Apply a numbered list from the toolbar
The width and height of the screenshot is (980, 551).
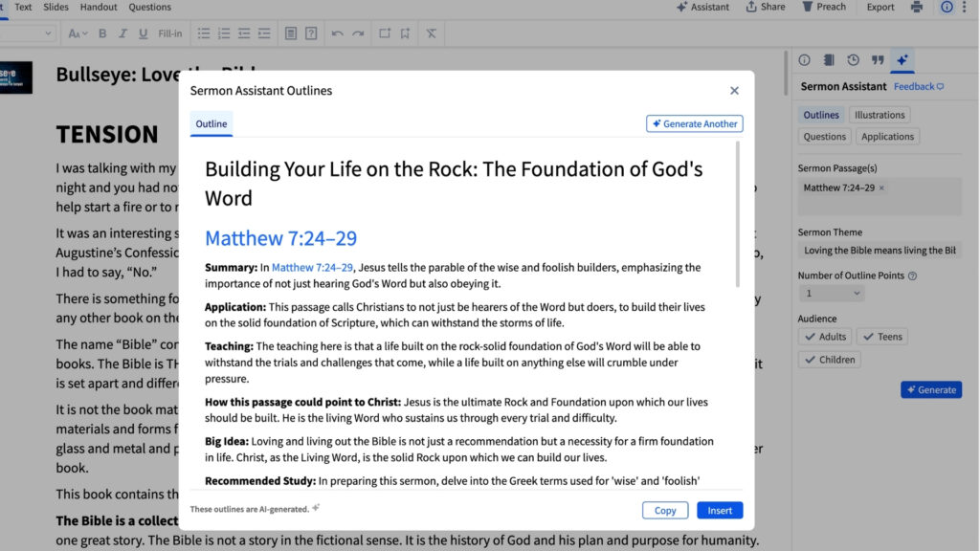[224, 33]
